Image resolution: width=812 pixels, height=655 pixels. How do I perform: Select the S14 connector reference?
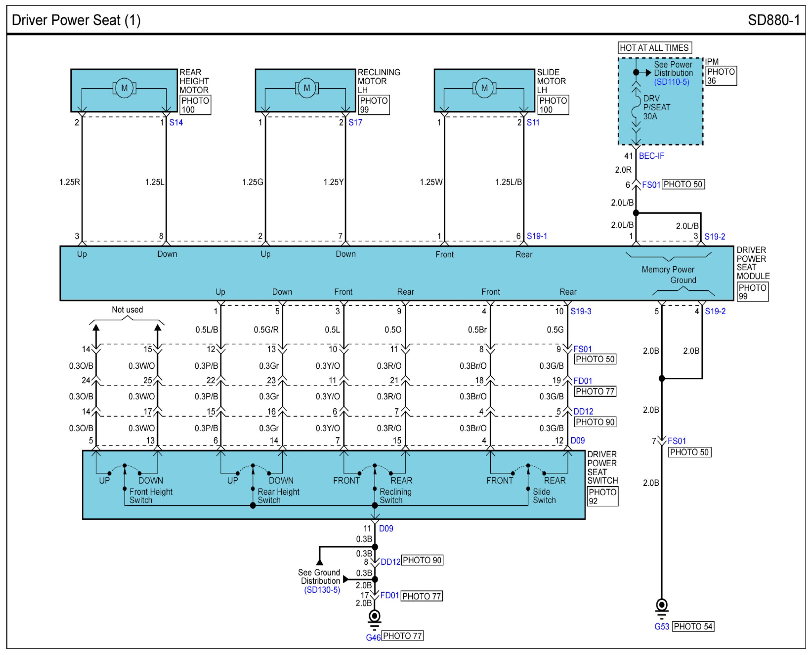click(x=176, y=123)
